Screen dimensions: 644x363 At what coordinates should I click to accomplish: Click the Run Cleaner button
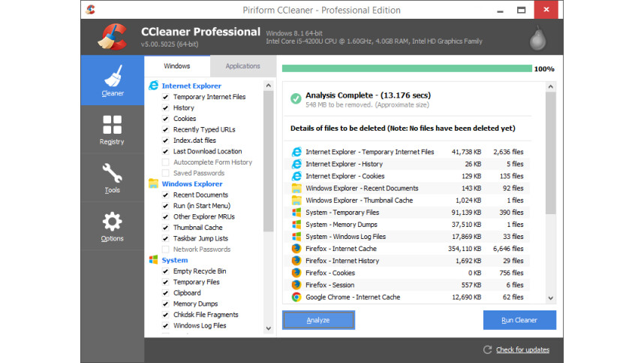[519, 320]
